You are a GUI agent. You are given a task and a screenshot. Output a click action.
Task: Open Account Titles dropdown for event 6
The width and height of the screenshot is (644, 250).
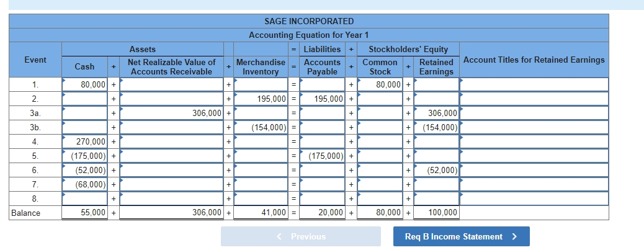click(x=534, y=170)
